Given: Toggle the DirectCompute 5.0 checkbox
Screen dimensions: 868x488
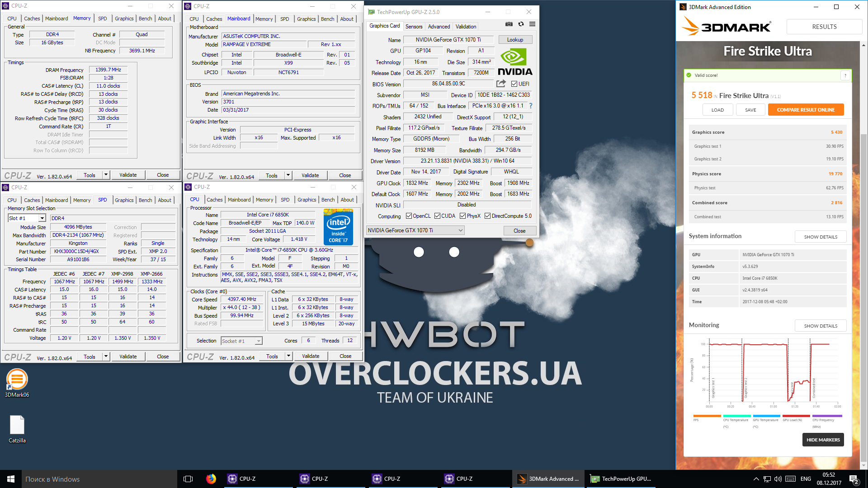Looking at the screenshot, I should [487, 216].
